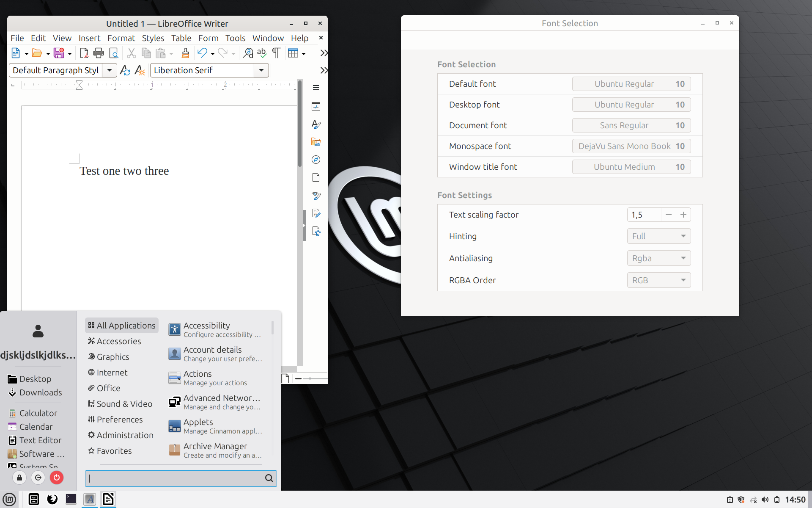Expand the Liberation Serif font dropdown
Image resolution: width=812 pixels, height=508 pixels.
point(261,70)
